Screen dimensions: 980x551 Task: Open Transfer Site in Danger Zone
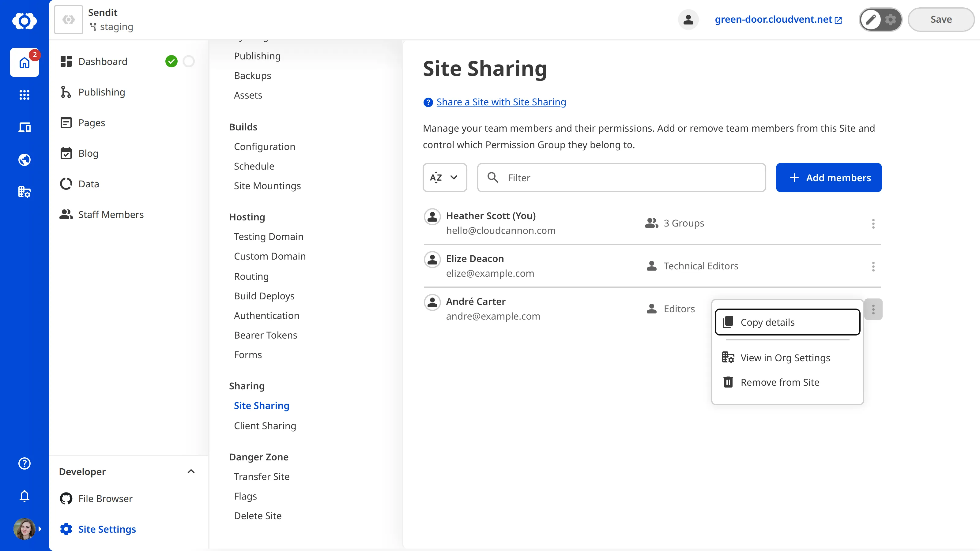tap(261, 477)
